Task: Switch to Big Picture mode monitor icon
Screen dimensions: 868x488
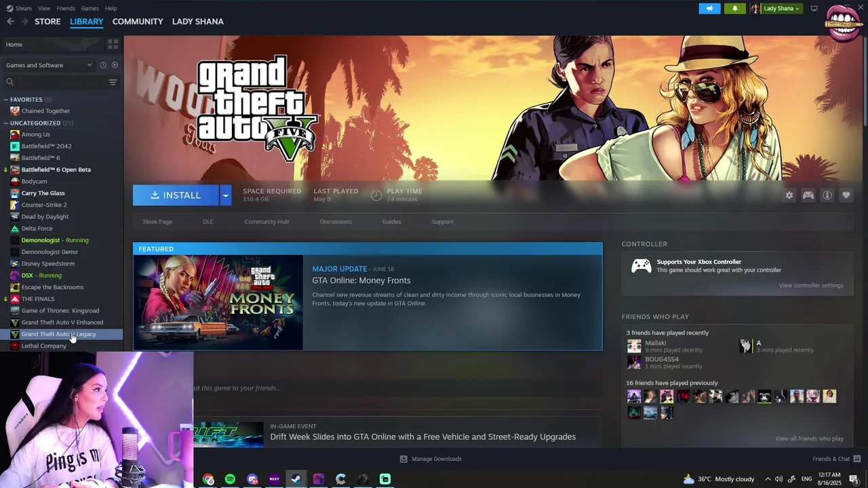Action: pyautogui.click(x=814, y=8)
